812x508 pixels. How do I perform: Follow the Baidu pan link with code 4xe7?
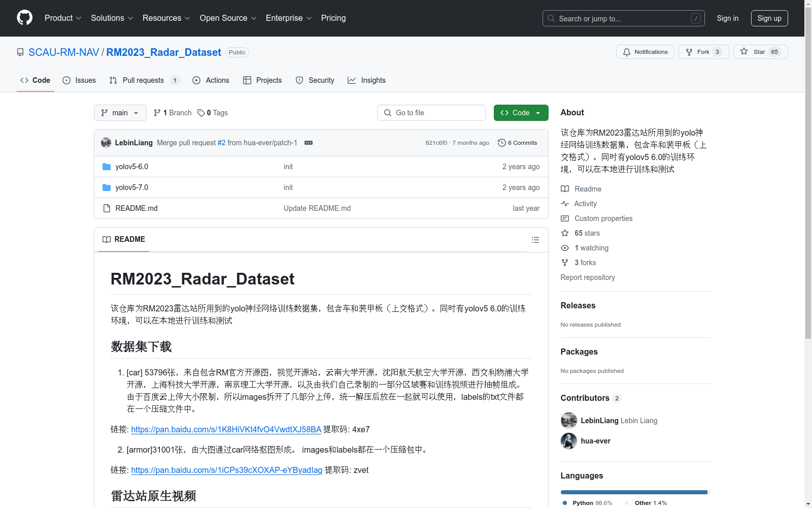click(x=226, y=429)
